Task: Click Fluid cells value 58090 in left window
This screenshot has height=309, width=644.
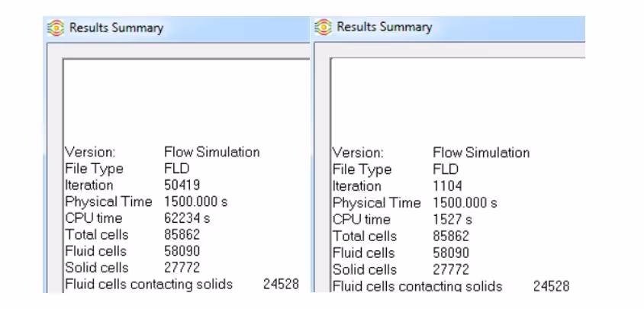Action: 182,251
